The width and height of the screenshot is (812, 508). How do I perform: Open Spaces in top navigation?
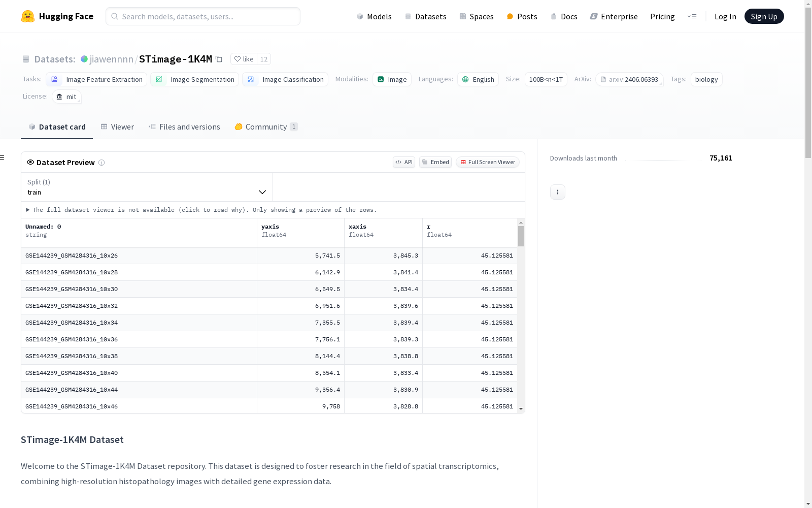coord(477,16)
